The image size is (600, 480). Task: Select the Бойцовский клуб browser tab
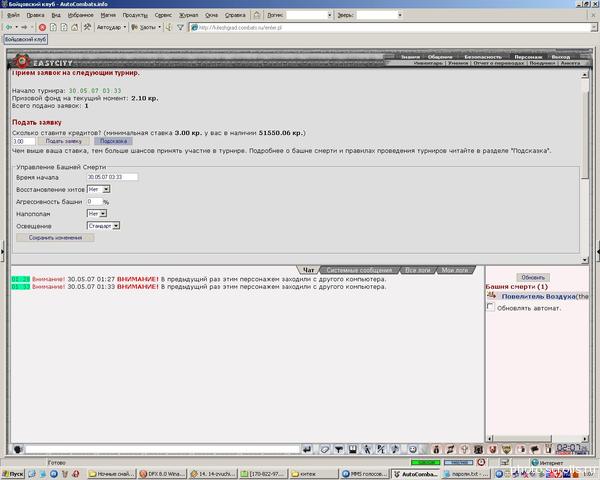pyautogui.click(x=26, y=39)
